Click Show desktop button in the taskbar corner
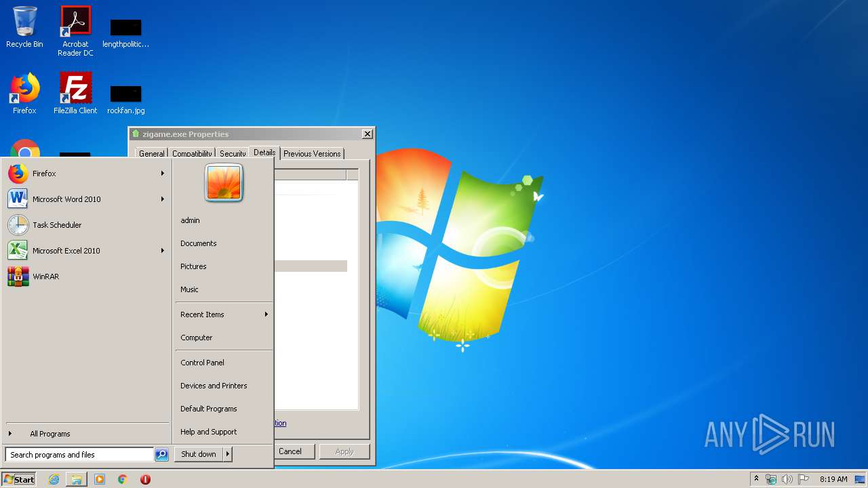 (861, 479)
